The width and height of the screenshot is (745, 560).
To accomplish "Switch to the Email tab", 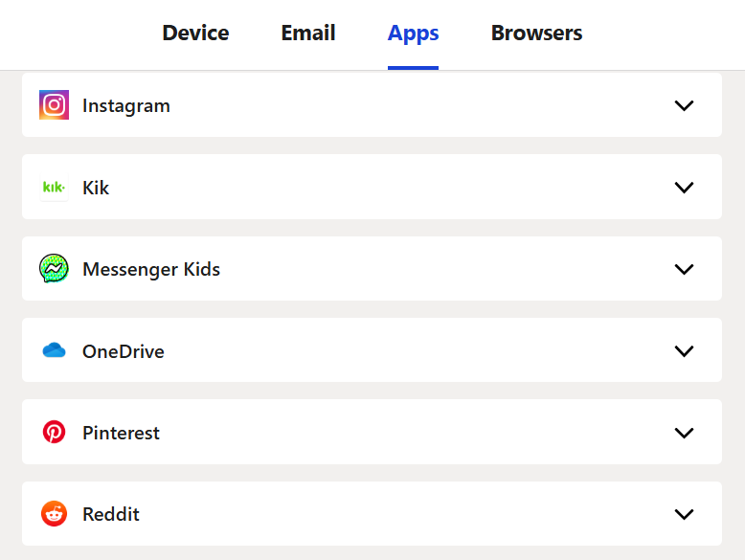I will (x=308, y=34).
